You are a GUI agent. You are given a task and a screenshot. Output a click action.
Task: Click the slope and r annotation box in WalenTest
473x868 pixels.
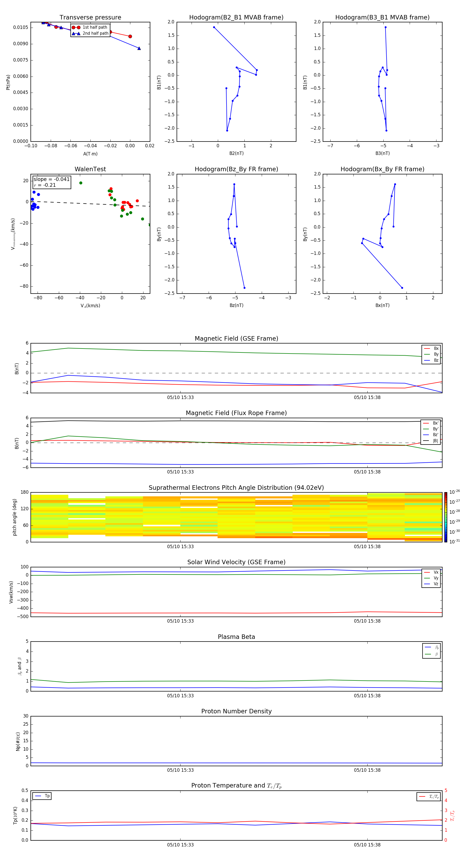pos(52,182)
